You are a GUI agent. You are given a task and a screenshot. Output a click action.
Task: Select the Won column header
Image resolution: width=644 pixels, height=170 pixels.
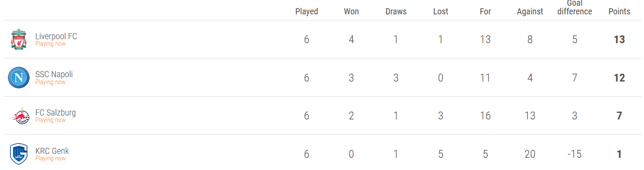(351, 12)
